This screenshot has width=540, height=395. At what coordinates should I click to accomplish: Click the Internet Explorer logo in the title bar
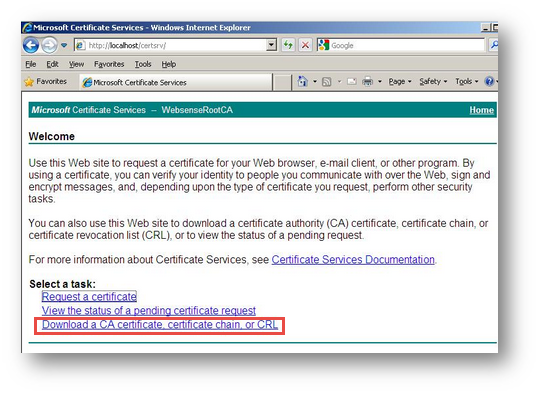(x=27, y=28)
